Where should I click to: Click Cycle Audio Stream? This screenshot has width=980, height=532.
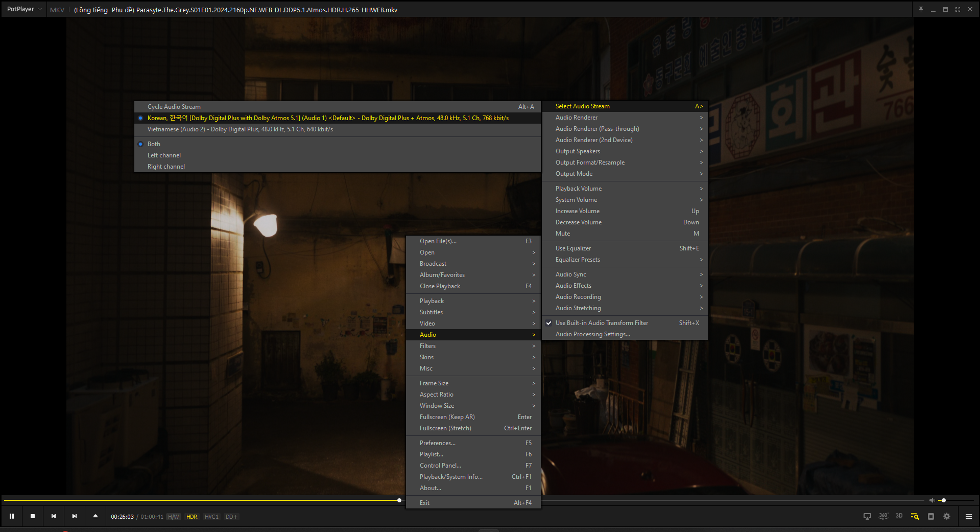(x=337, y=107)
